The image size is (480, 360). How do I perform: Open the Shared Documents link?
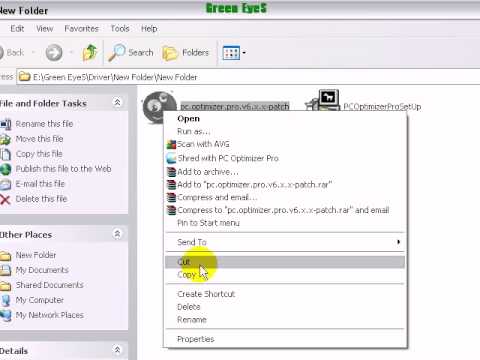tap(50, 285)
